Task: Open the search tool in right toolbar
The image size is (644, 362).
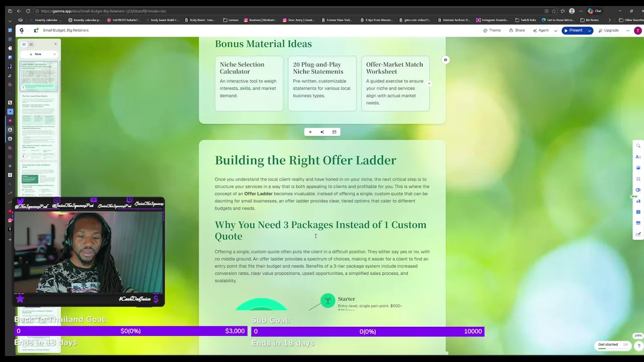Action: (638, 146)
